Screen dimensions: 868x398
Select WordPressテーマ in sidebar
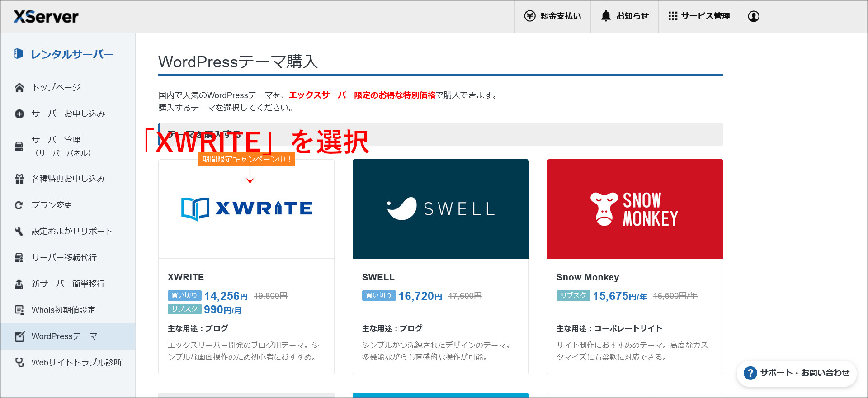[68, 336]
